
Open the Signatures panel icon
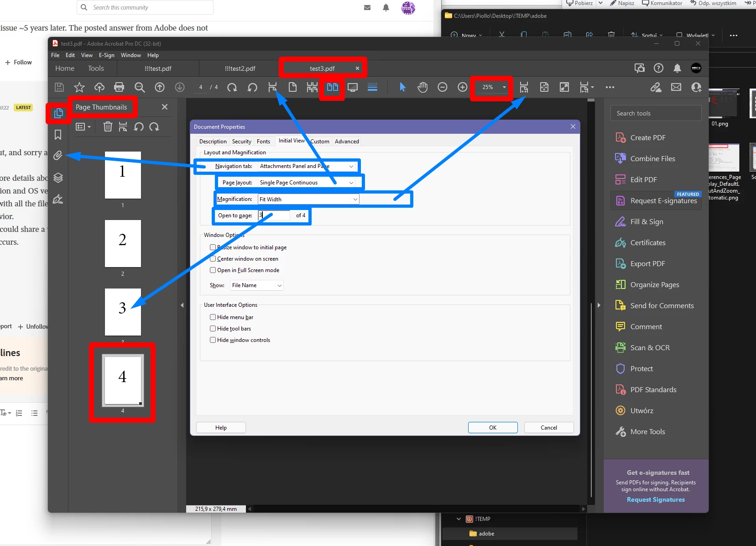[58, 199]
